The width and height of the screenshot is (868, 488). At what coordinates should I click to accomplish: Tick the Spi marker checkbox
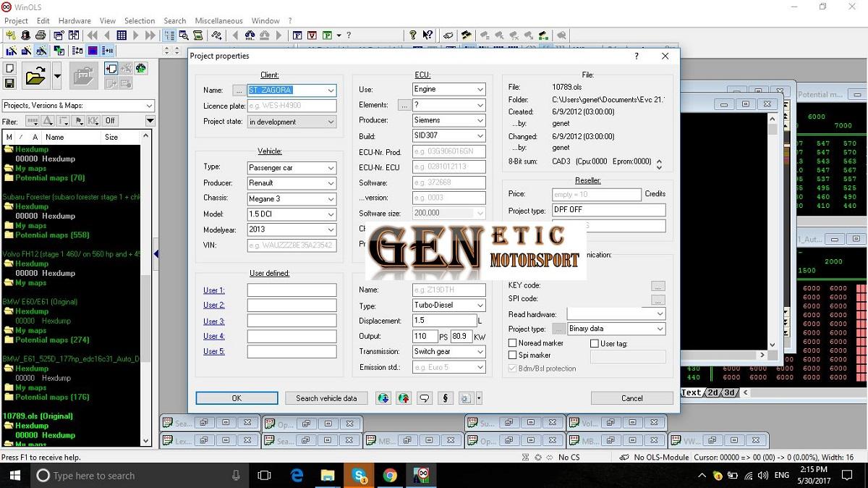point(513,356)
